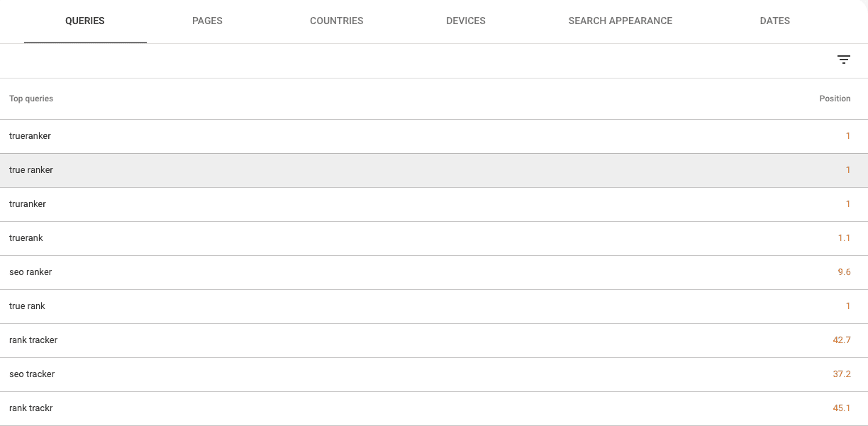Open the trueranker query row
Viewport: 868px width, 426px height.
pyautogui.click(x=434, y=136)
